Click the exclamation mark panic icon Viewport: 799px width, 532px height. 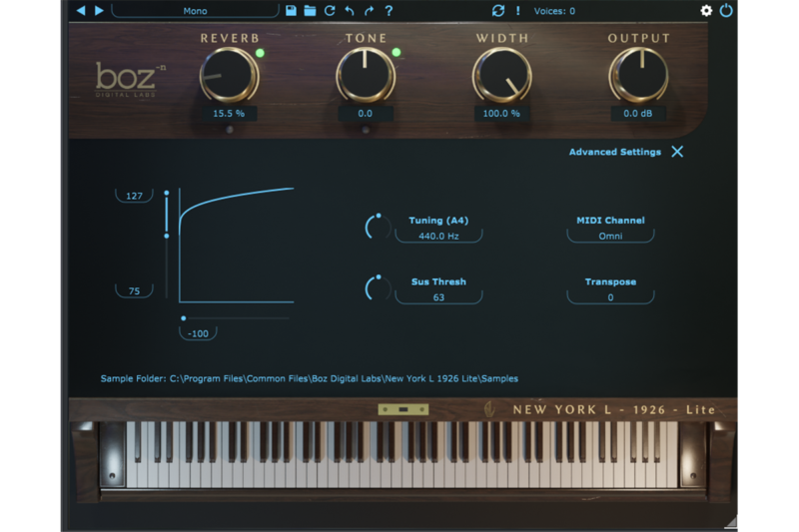point(518,11)
